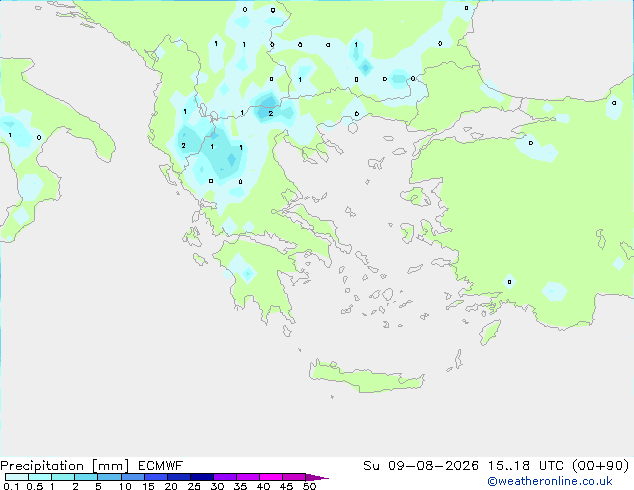Click the '0.5' legend label
Viewport: 634px width, 490px height.
click(x=35, y=486)
